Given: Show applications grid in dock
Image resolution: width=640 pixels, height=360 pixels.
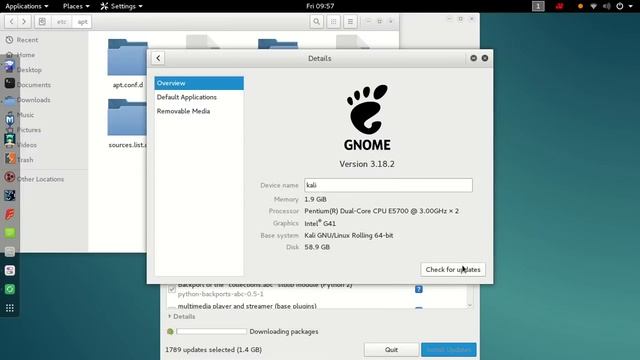Looking at the screenshot, I should click(x=10, y=308).
